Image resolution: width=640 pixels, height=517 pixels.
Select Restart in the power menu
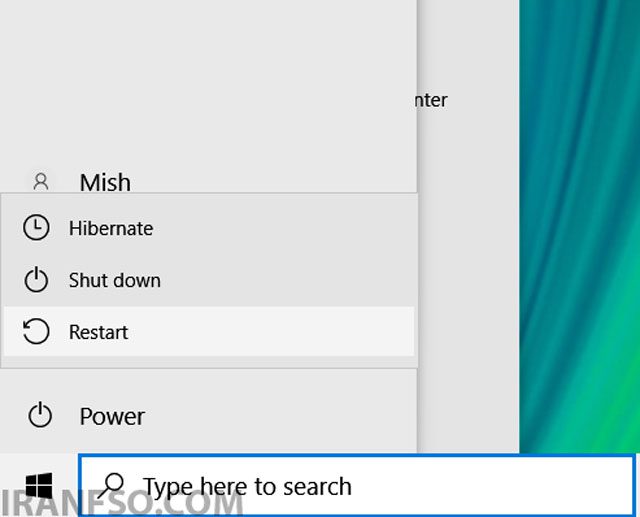pyautogui.click(x=209, y=331)
